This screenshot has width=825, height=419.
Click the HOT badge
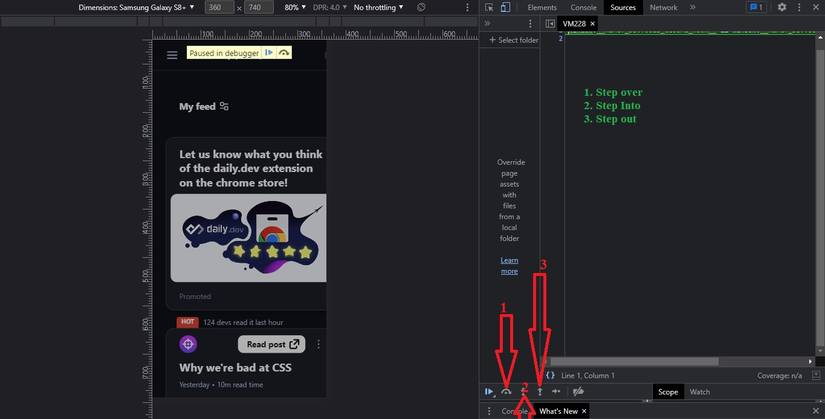[187, 322]
